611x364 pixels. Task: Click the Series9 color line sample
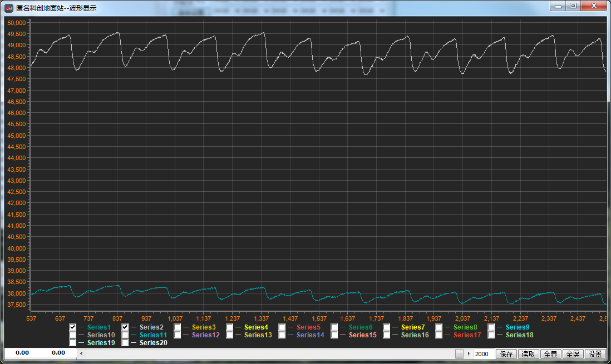tap(500, 327)
